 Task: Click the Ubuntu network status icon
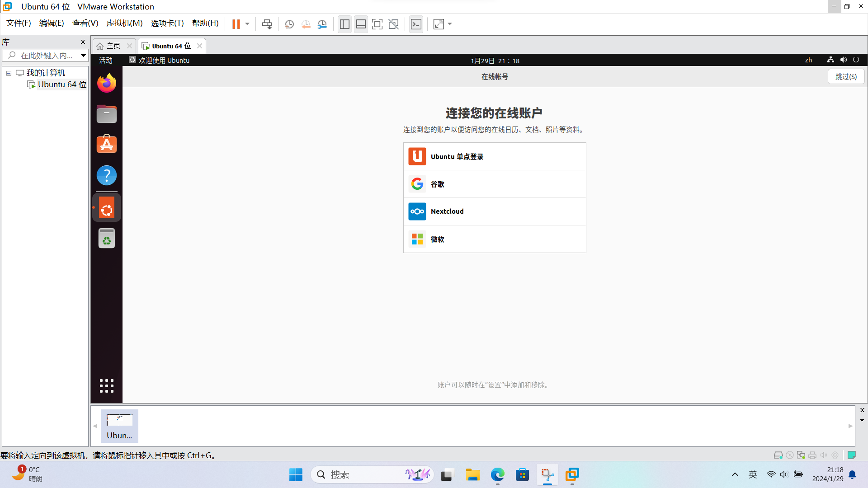tap(830, 60)
